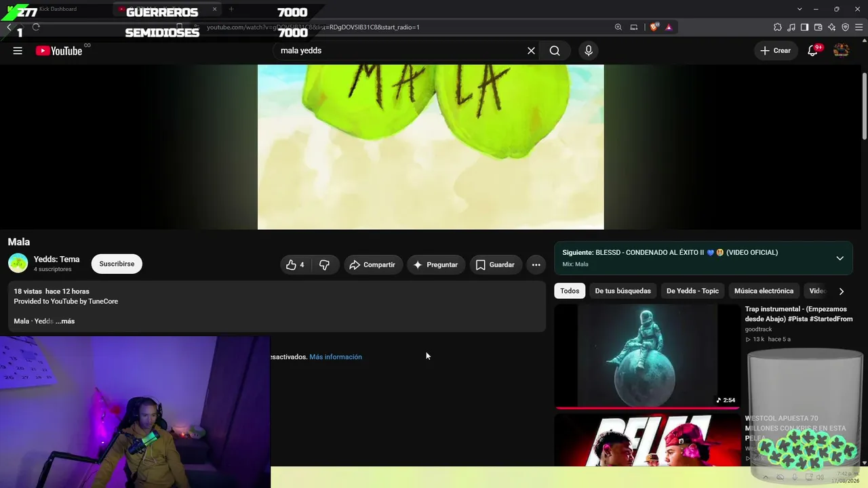The height and width of the screenshot is (488, 868).
Task: Subscribe with the Suscribirse button
Action: (117, 264)
